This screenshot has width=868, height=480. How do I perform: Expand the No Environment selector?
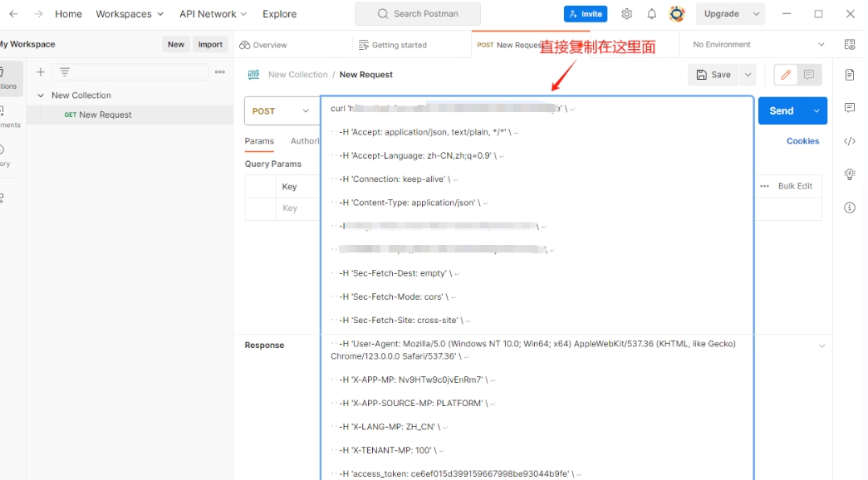pyautogui.click(x=759, y=45)
